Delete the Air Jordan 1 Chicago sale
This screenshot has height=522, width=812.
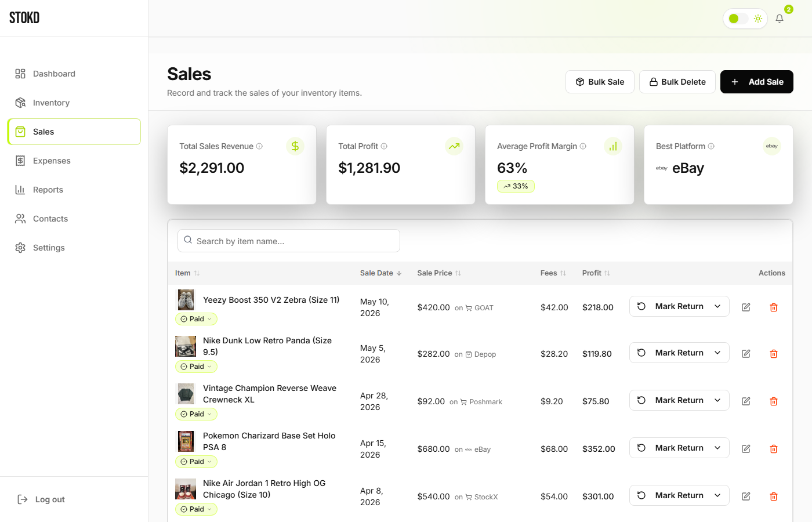tap(774, 496)
